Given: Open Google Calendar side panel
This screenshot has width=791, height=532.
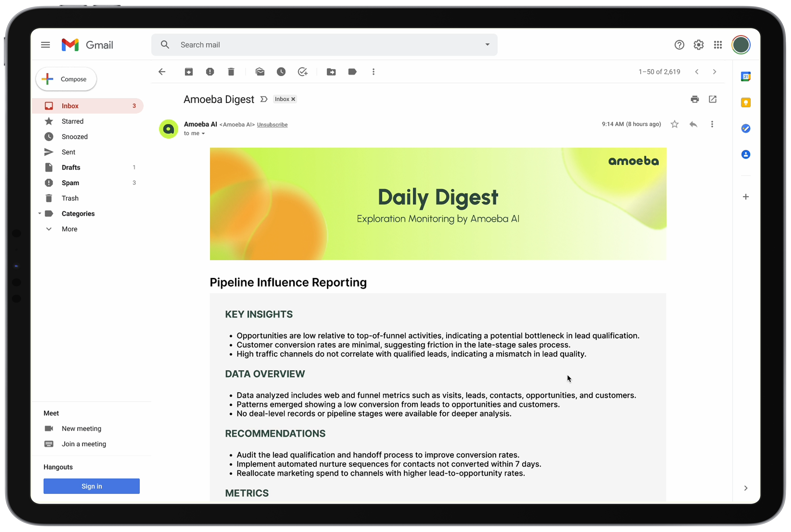Looking at the screenshot, I should click(746, 76).
